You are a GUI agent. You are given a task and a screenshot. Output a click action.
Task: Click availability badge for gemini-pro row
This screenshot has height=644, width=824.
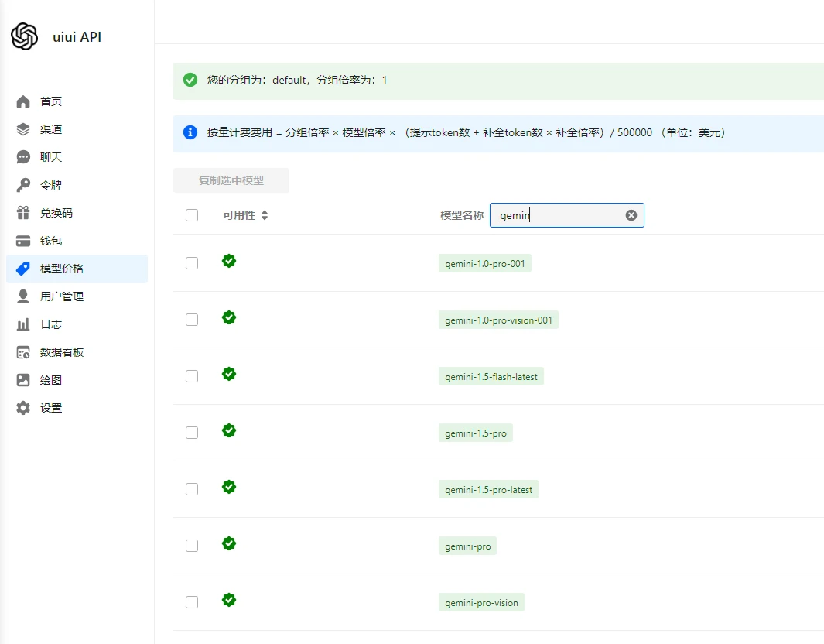pyautogui.click(x=229, y=543)
